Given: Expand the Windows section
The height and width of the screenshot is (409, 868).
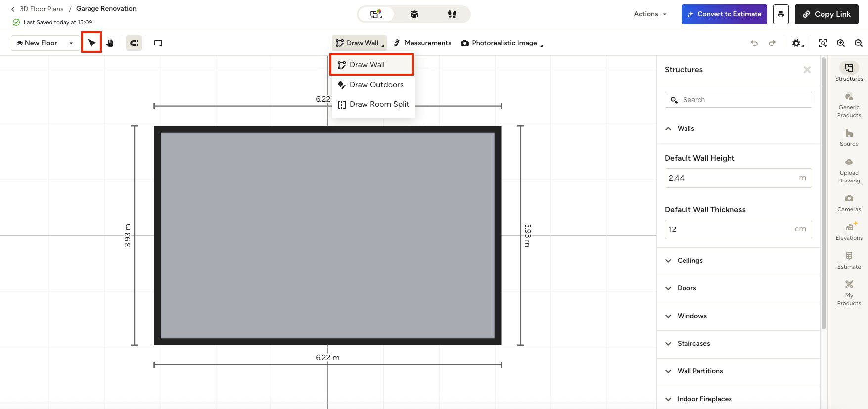Looking at the screenshot, I should 738,316.
